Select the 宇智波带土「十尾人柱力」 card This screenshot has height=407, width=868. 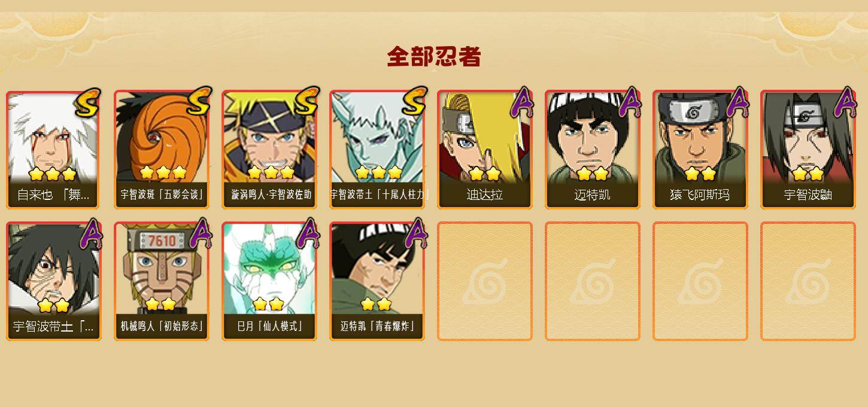click(377, 150)
